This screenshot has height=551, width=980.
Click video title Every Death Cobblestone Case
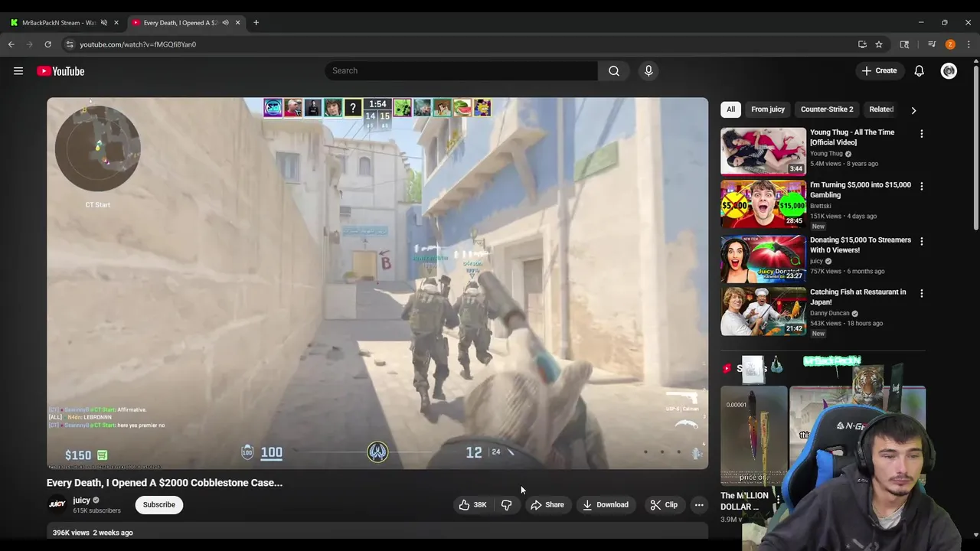click(165, 483)
